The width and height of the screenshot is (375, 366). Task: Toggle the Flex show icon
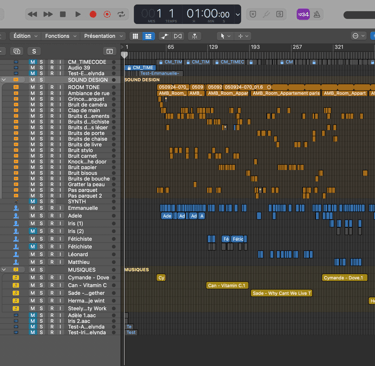[178, 36]
